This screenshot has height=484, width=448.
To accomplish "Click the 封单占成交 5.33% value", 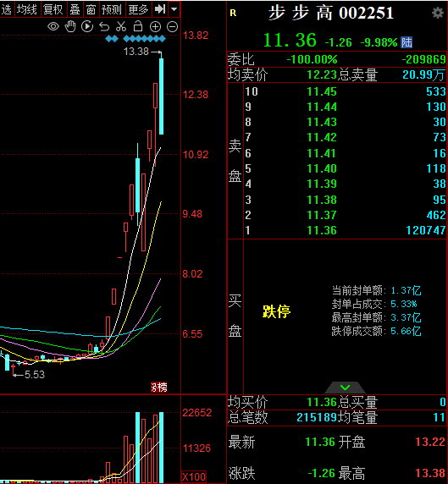I will tap(403, 304).
